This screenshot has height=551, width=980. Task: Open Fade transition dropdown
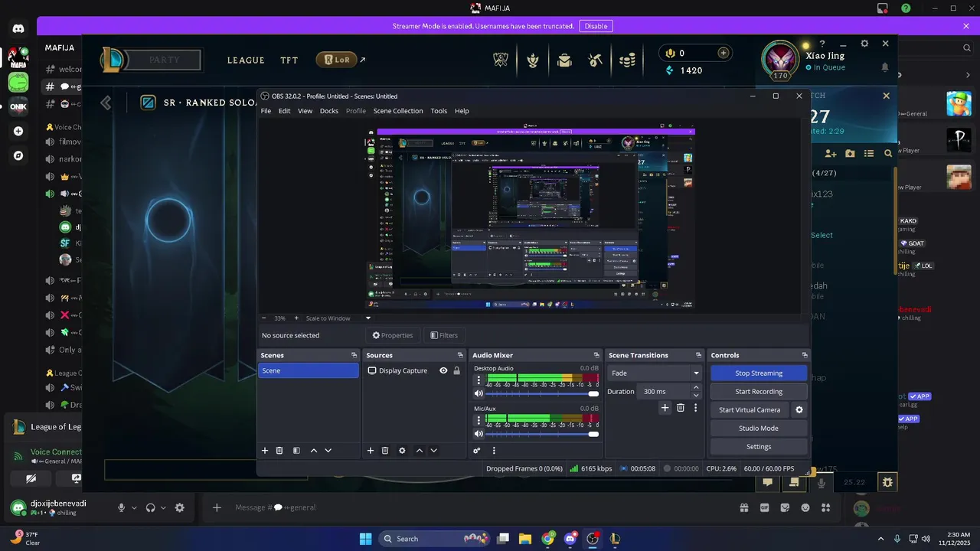tap(655, 373)
